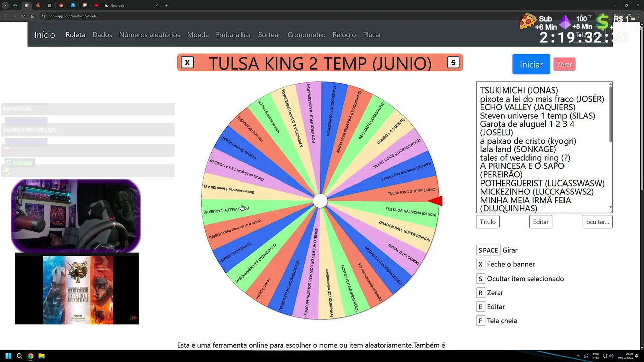This screenshot has width=644, height=362.
Task: Click the wheel's white center hub
Action: click(320, 201)
